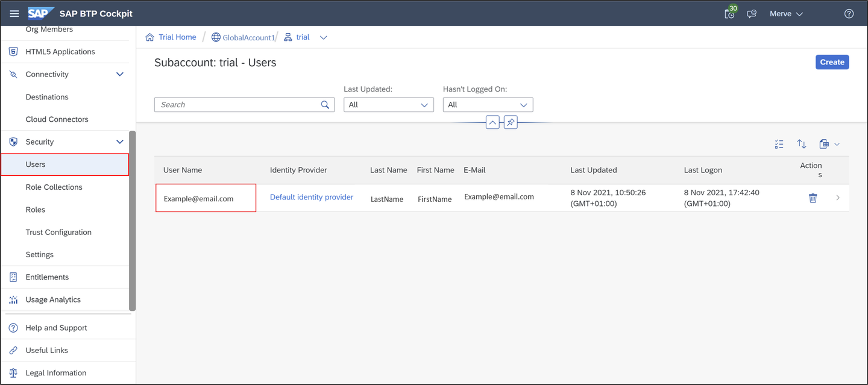Select Cloud Connectors in sidebar
This screenshot has width=868, height=385.
[57, 119]
